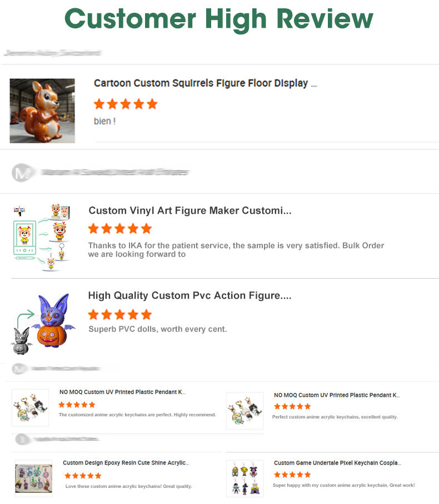Open High Quality Custom Pvc Action Figure link
This screenshot has height=504, width=439.
pos(189,296)
